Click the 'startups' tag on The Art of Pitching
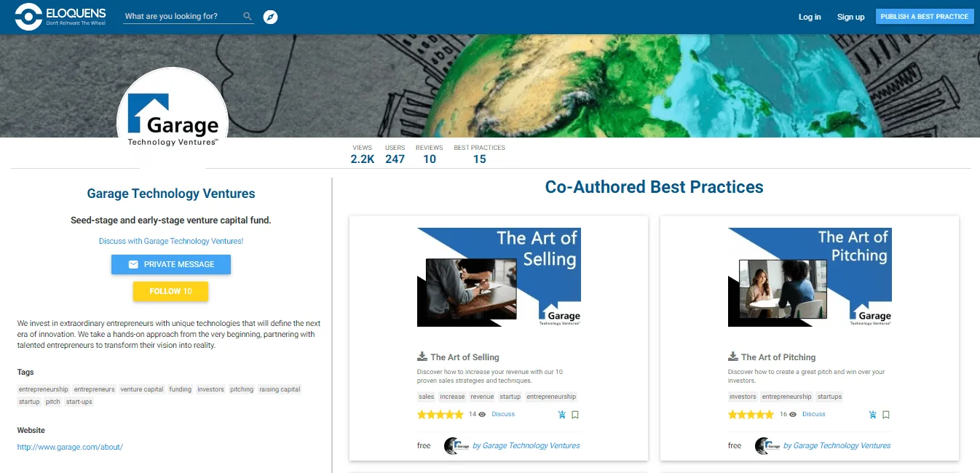 (x=829, y=397)
